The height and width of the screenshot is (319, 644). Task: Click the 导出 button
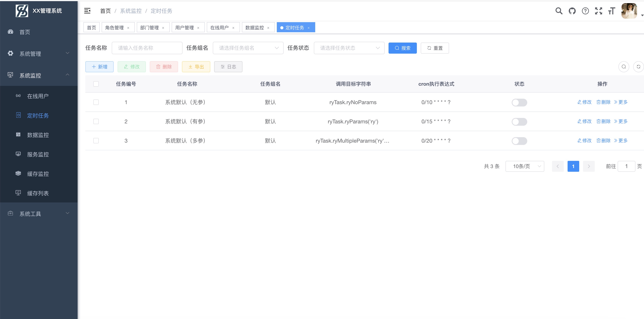click(x=196, y=67)
